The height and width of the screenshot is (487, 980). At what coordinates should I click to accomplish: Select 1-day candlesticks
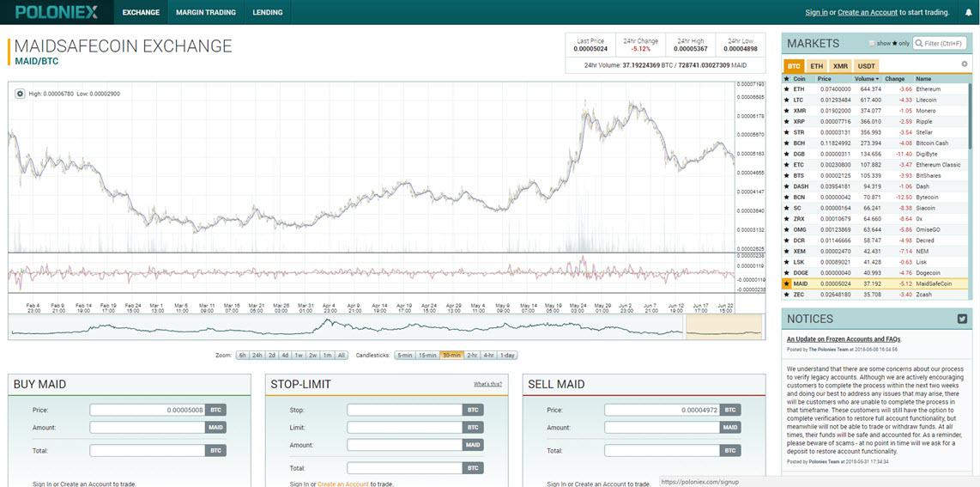click(507, 355)
